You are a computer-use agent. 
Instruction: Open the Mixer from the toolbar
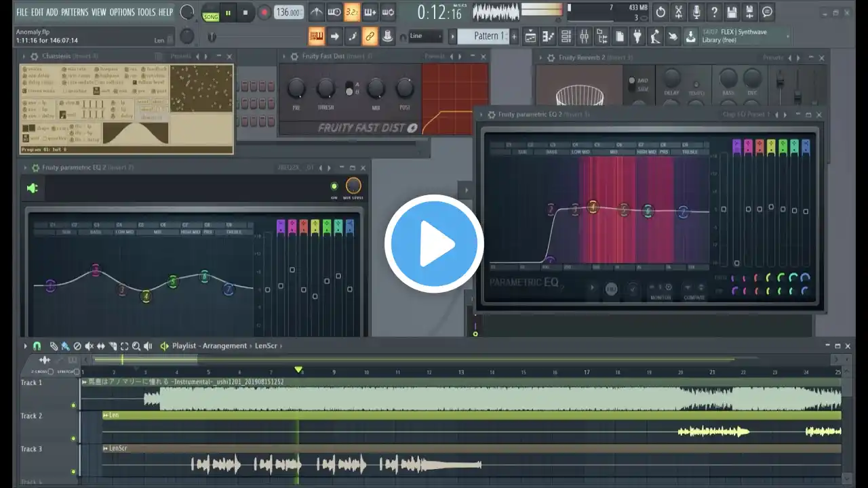[584, 36]
